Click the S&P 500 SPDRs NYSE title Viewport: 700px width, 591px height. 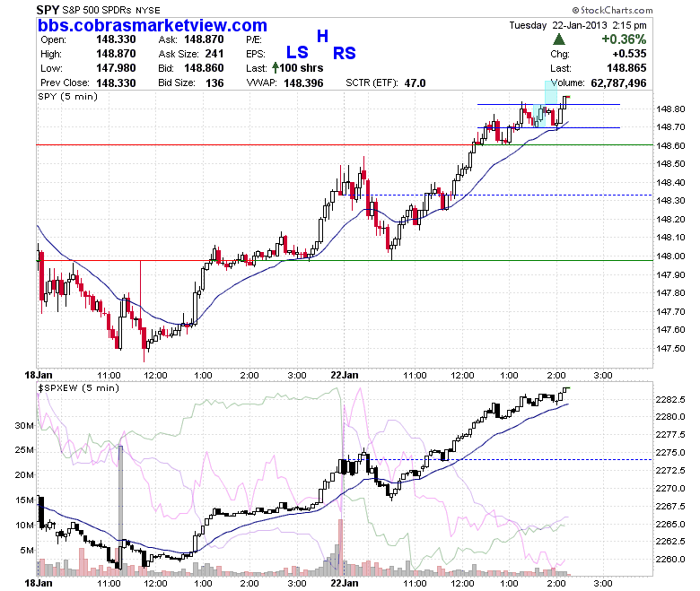point(111,10)
